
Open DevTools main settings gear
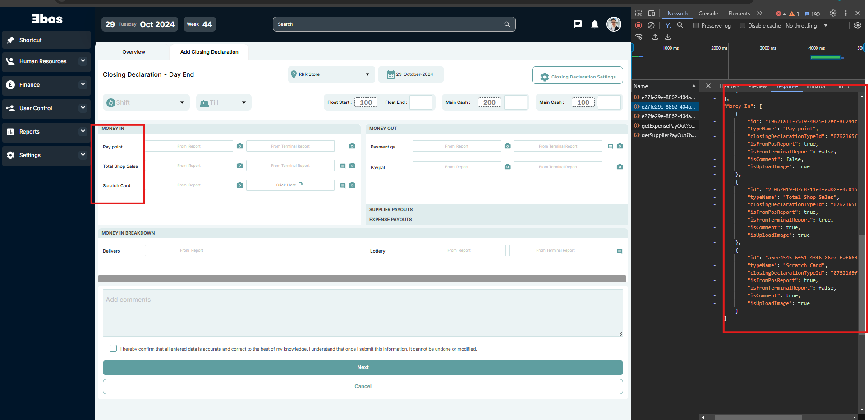pyautogui.click(x=833, y=14)
